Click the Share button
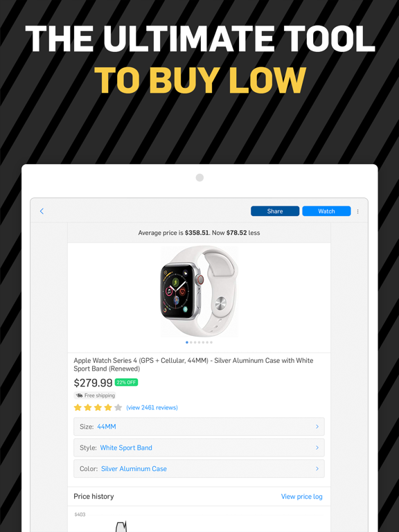 pos(275,211)
